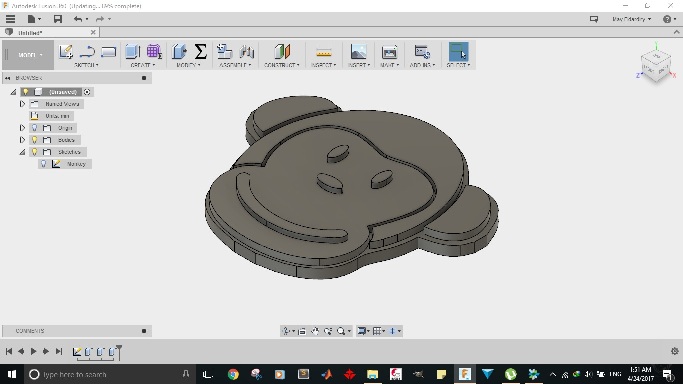Go to timeline start
The height and width of the screenshot is (384, 683).
(x=9, y=351)
